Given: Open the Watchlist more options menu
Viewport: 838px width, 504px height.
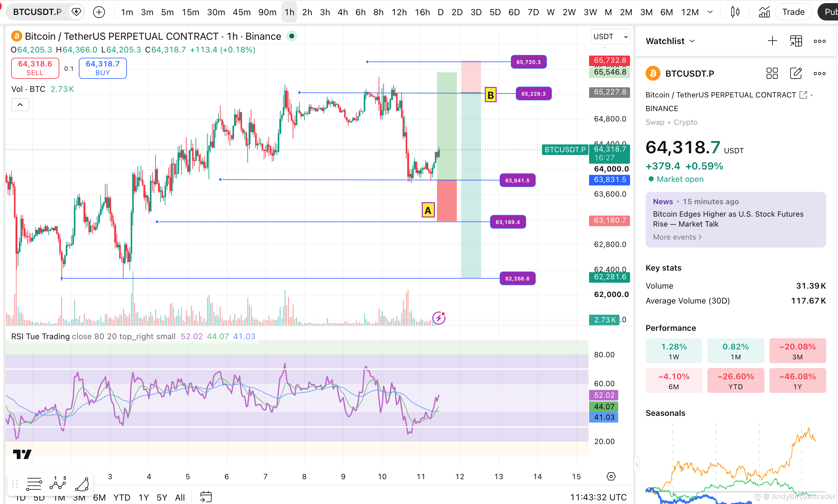Looking at the screenshot, I should tap(820, 41).
